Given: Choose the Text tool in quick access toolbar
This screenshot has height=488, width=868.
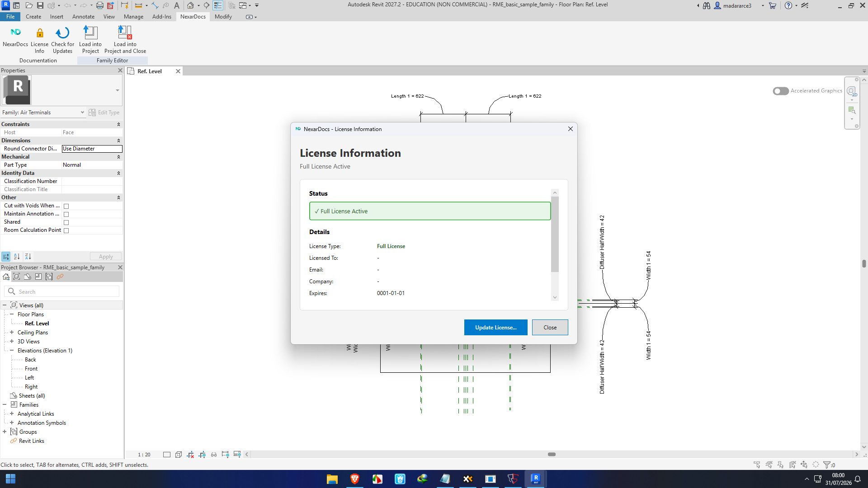Looking at the screenshot, I should (x=177, y=5).
